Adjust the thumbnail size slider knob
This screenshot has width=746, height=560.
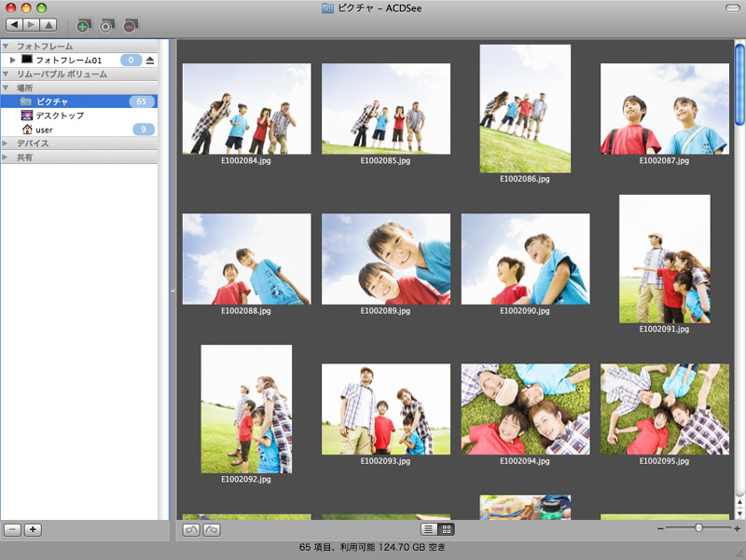(698, 527)
